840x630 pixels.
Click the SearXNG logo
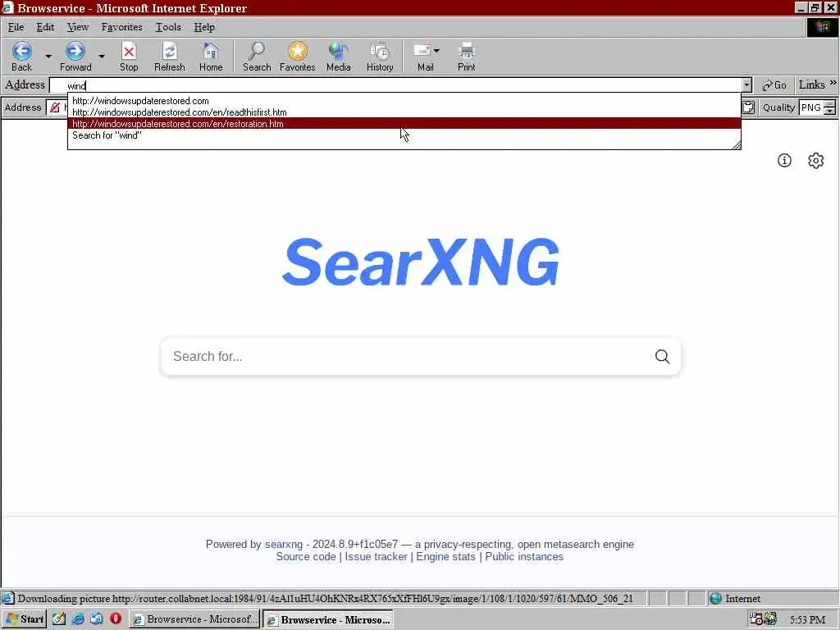tap(421, 262)
